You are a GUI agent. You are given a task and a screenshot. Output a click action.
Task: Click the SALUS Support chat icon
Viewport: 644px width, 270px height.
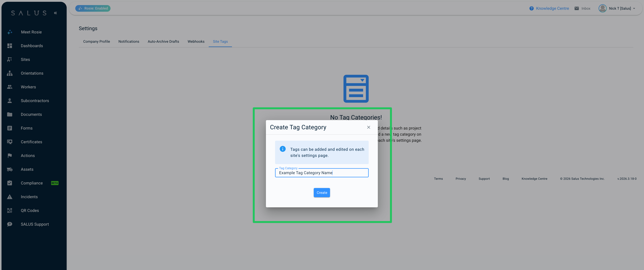click(10, 224)
